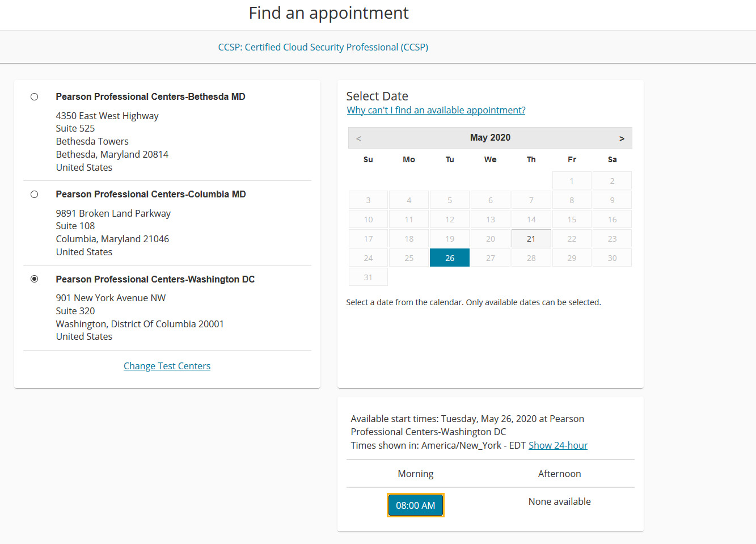Click the Morning column header
This screenshot has width=756, height=544.
coord(415,474)
